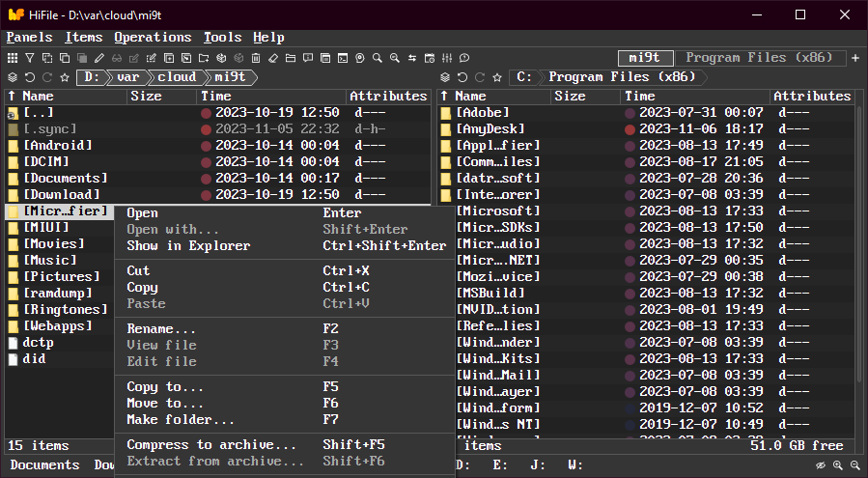Click left panel back history arrow
This screenshot has width=868, height=478.
30,77
